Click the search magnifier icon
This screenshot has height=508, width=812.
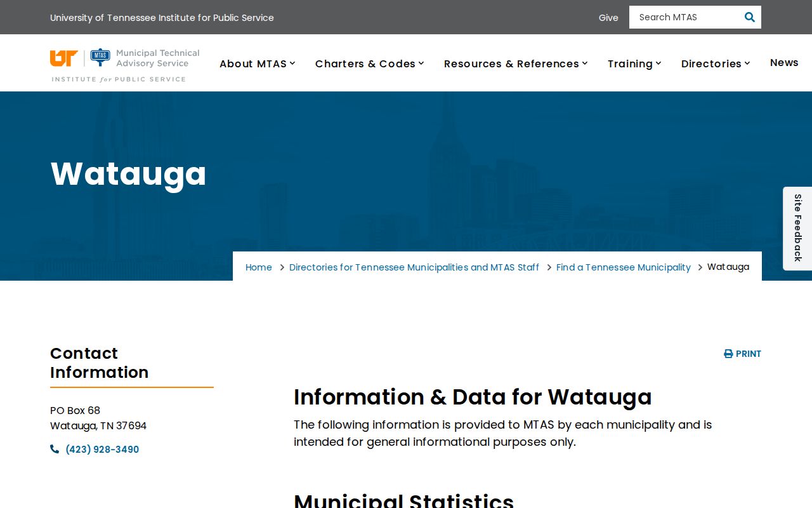749,17
